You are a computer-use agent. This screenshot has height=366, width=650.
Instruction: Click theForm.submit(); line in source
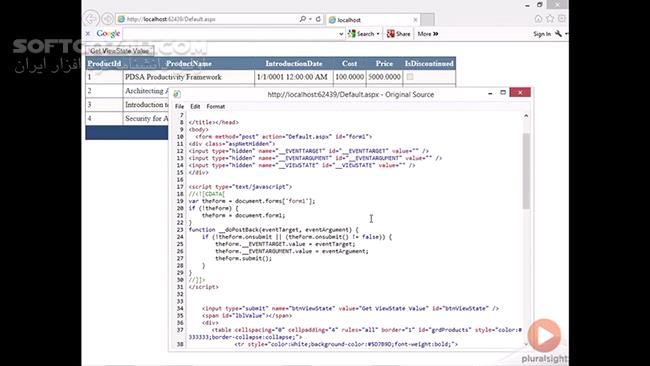tap(243, 258)
